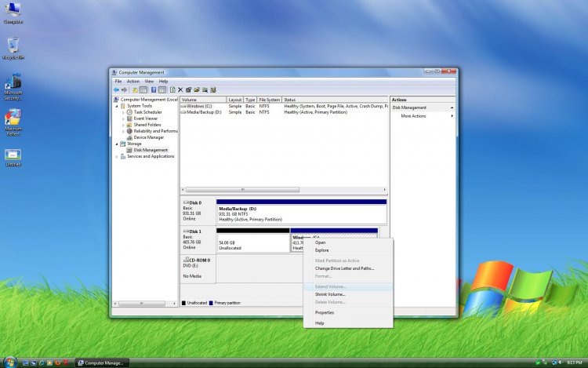588x368 pixels.
Task: Select Change Drive Letter and Paths
Action: [348, 268]
